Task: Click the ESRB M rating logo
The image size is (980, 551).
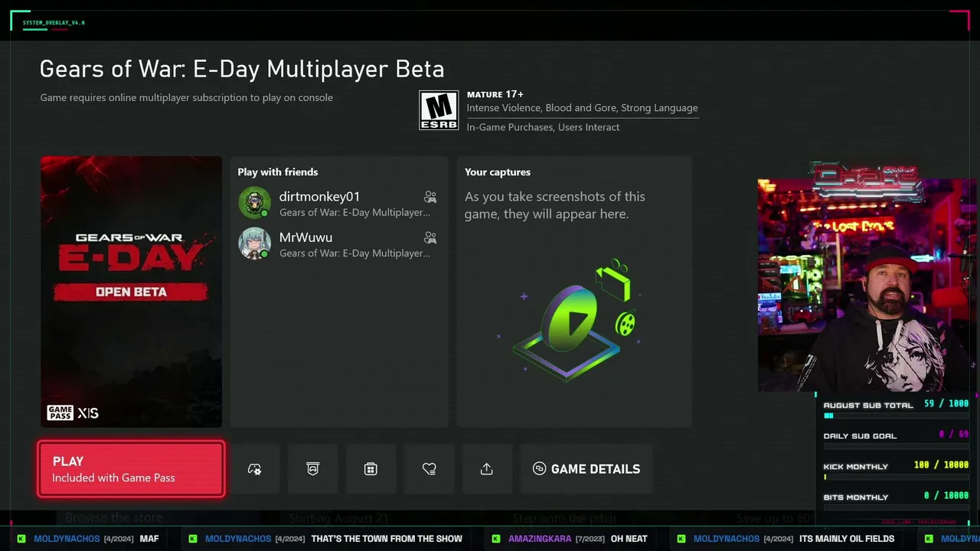Action: pyautogui.click(x=439, y=110)
